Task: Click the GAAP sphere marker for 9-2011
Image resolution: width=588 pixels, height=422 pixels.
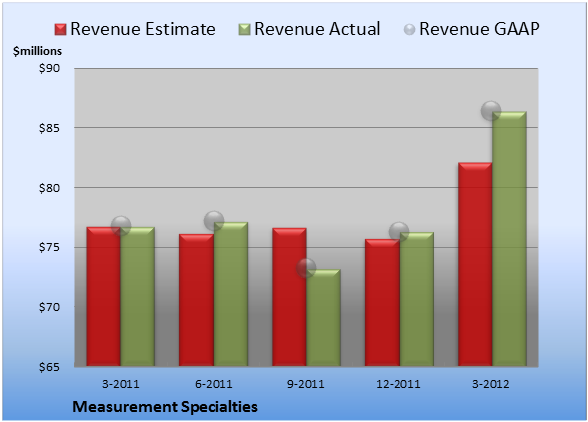Action: tap(306, 268)
